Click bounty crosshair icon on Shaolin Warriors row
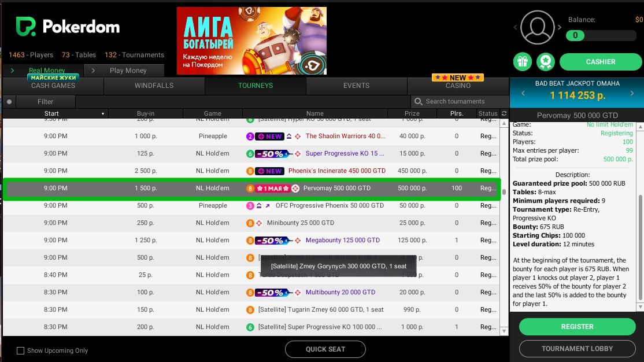Viewport: 644px width, 362px height. click(298, 136)
